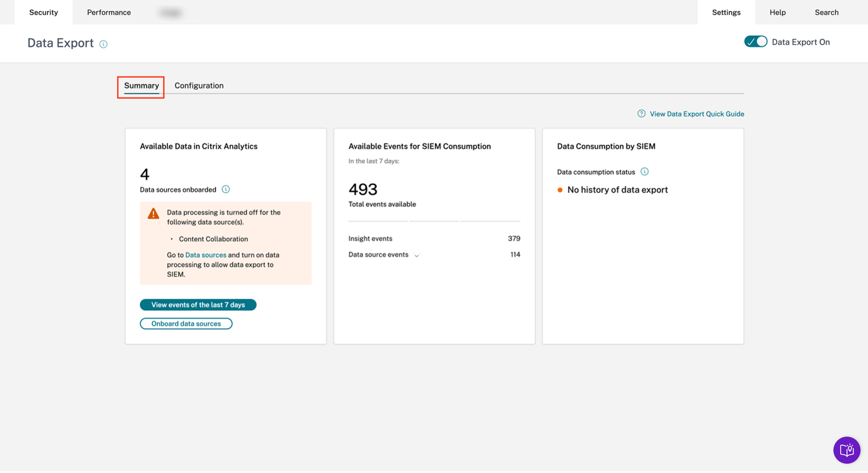The width and height of the screenshot is (868, 473).
Task: Click the orange warning triangle icon
Action: pos(154,214)
